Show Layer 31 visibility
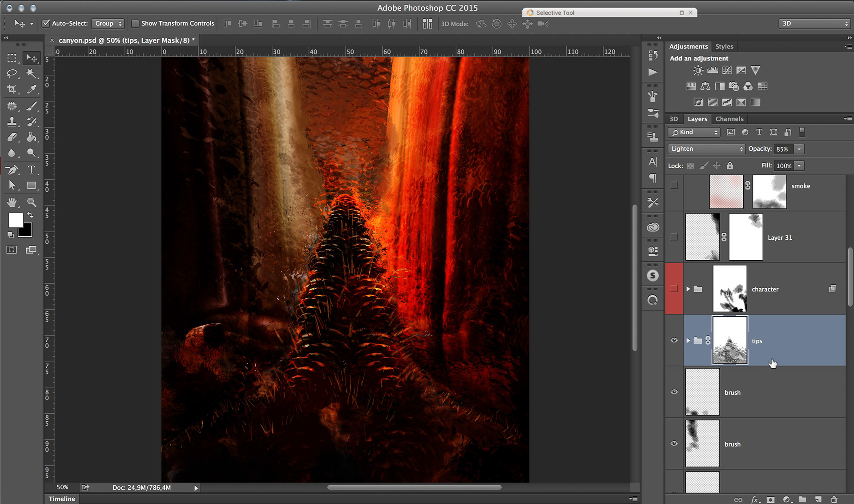 (x=674, y=237)
